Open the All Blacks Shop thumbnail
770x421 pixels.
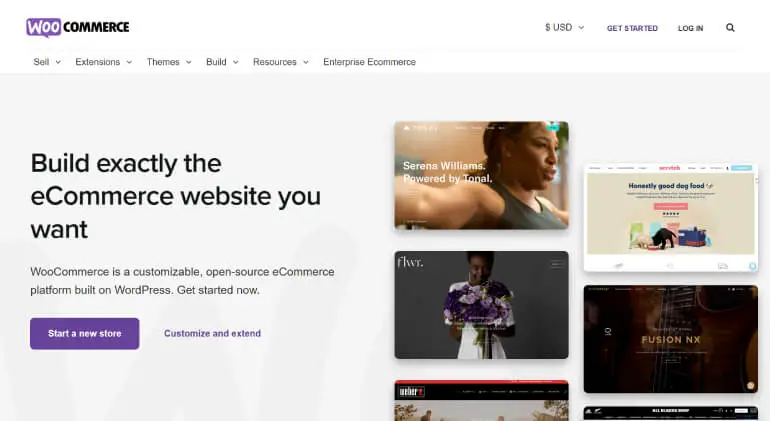coord(671,412)
